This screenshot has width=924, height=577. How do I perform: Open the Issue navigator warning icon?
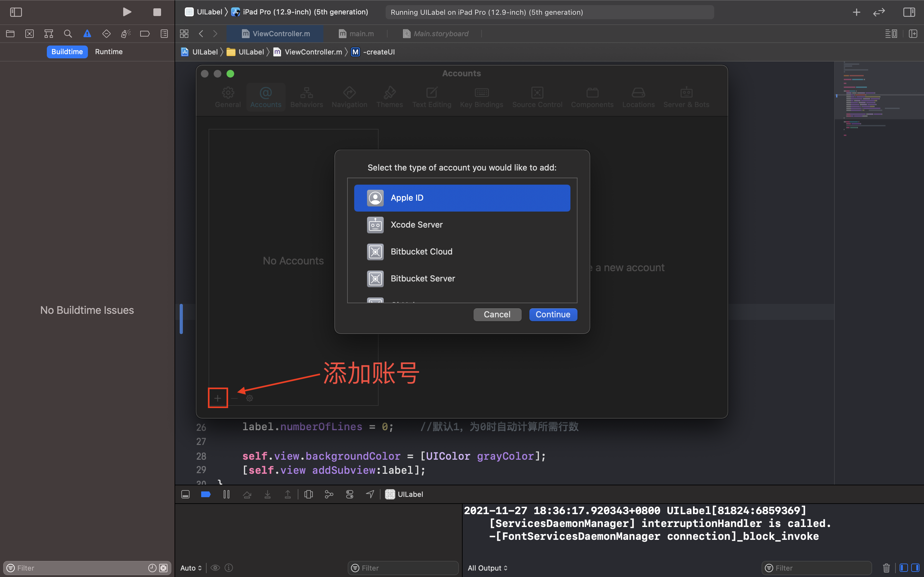(87, 34)
